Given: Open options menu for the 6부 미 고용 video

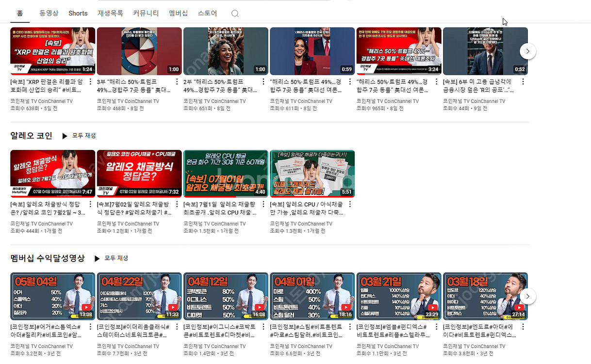Looking at the screenshot, I should (523, 82).
